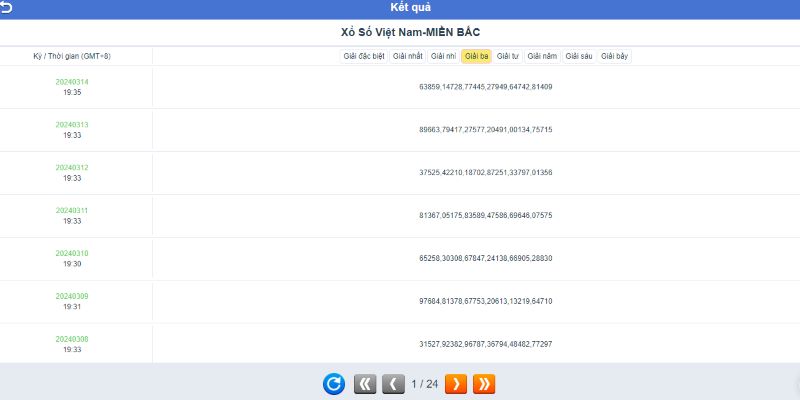Switch to Giải năm tab

tap(542, 56)
